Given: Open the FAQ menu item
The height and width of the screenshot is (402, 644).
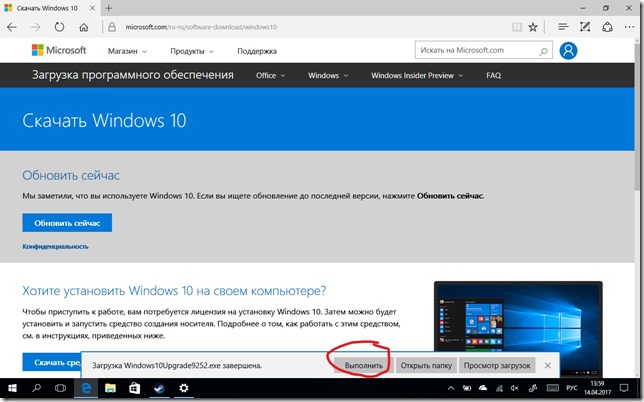Looking at the screenshot, I should [493, 76].
